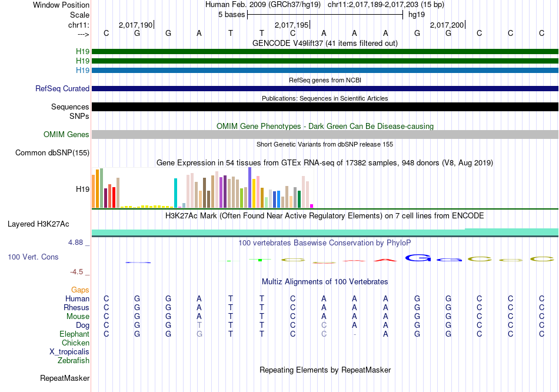Click the cyan bar in GTEx expression chart
Viewport: 559px width, 392px height.
tap(175, 193)
